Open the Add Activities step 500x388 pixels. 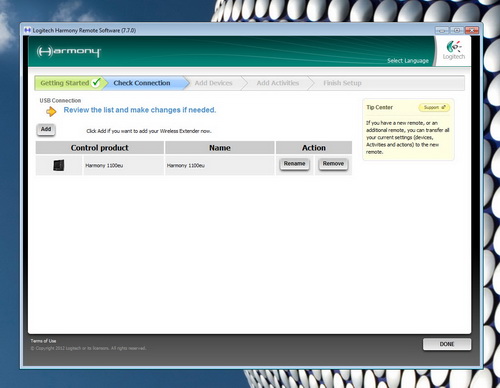pyautogui.click(x=278, y=83)
